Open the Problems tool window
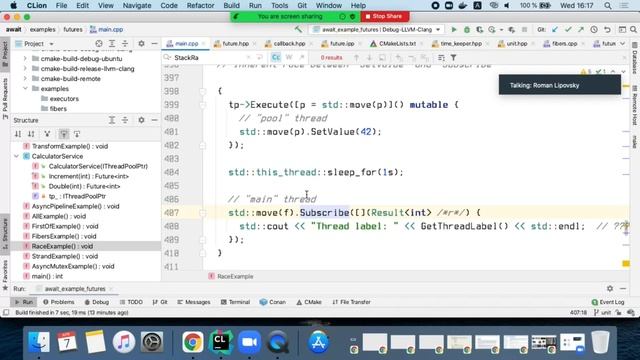The height and width of the screenshot is (360, 640). point(59,302)
